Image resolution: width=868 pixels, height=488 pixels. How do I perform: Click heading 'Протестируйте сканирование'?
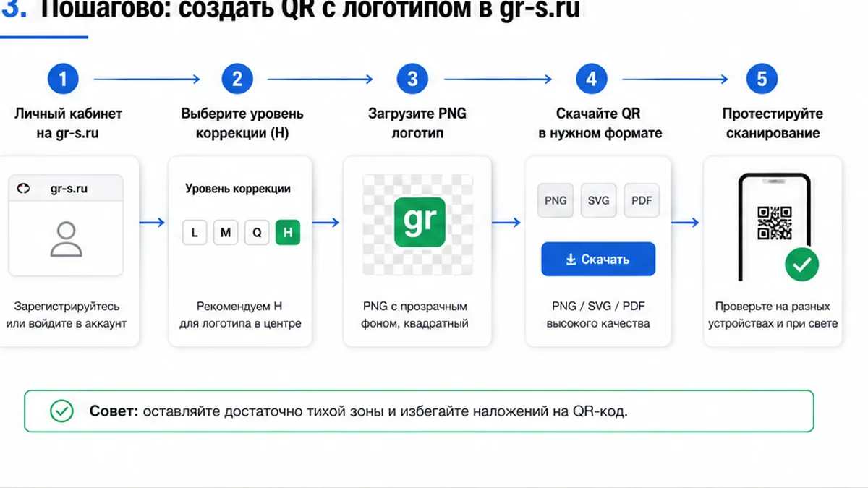tap(773, 124)
